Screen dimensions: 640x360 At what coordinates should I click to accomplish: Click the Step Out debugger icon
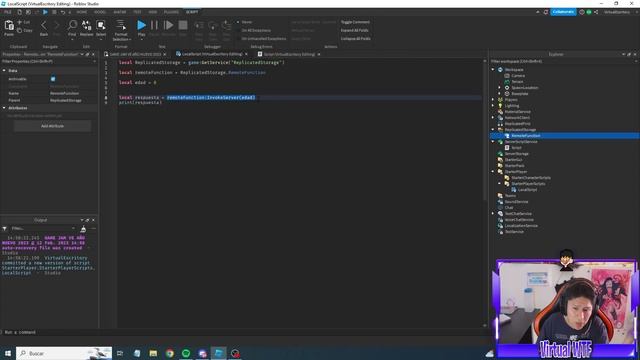pos(227,26)
